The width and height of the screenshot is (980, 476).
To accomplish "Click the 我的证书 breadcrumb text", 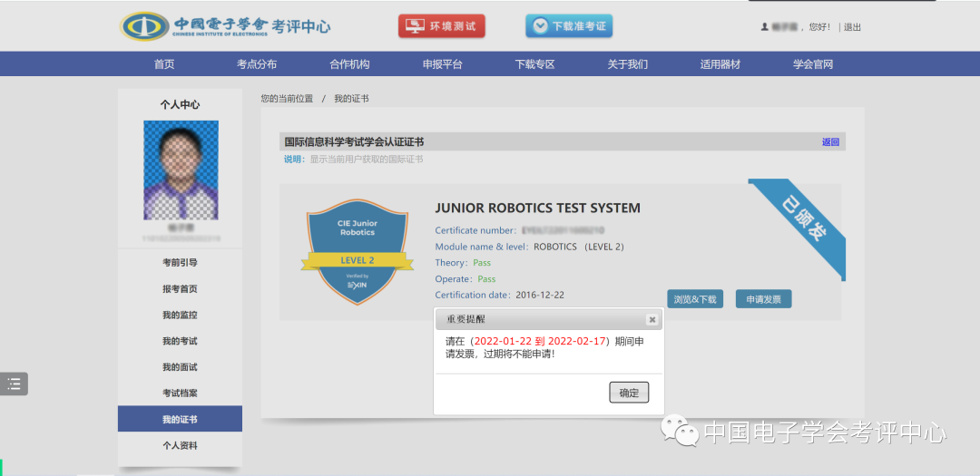I will pyautogui.click(x=351, y=99).
